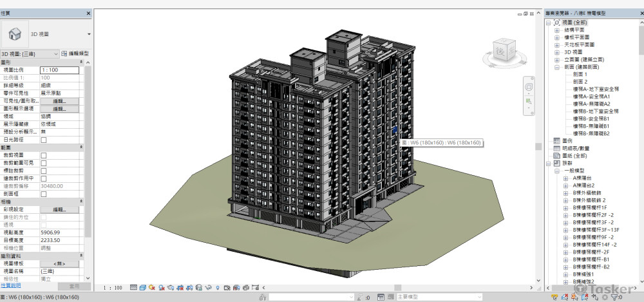
Task: Click the 明細表/數量 schedule icon
Action: click(x=557, y=148)
